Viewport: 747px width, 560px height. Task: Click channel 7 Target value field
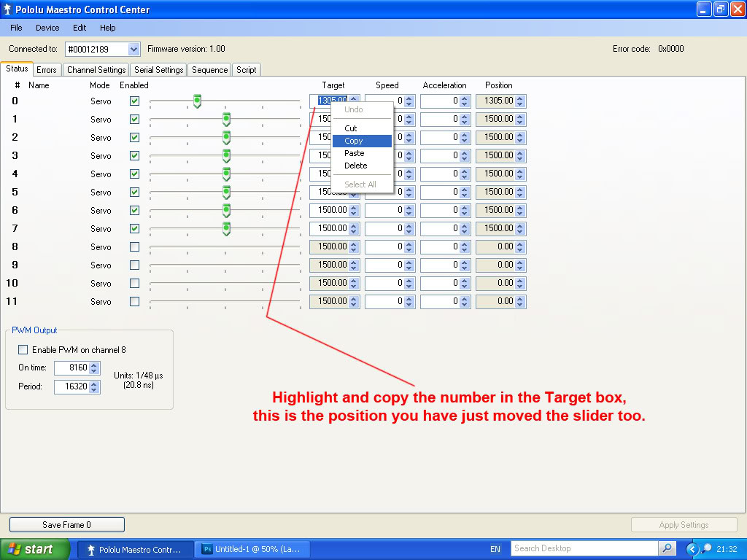[x=330, y=228]
